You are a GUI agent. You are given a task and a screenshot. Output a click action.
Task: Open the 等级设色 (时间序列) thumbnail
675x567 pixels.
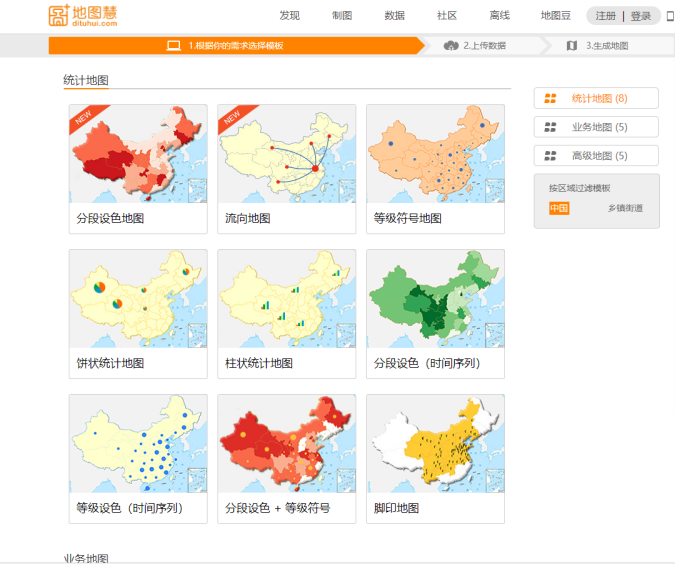138,444
